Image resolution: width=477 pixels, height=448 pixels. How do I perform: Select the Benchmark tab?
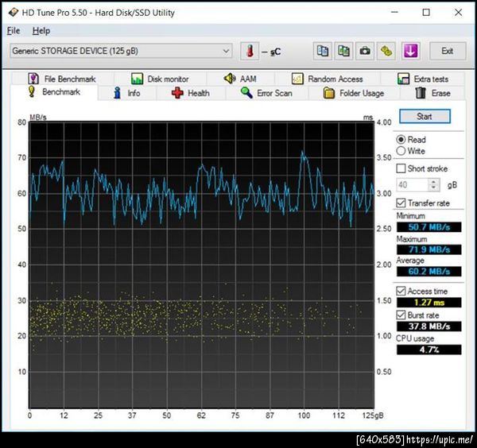(54, 92)
